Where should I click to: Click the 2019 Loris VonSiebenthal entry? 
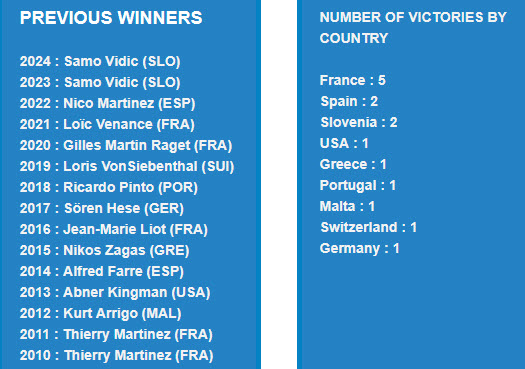point(127,167)
